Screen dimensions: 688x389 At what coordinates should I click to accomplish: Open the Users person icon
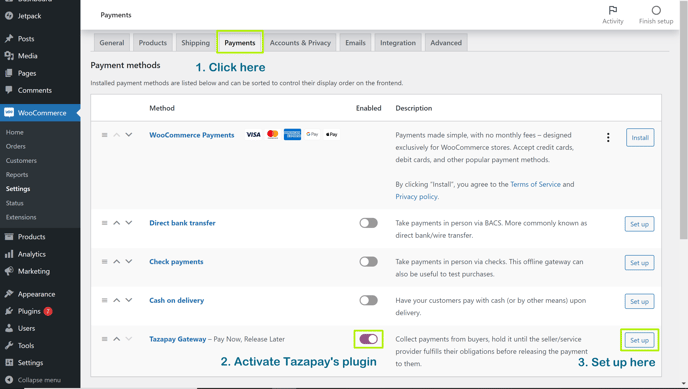9,328
